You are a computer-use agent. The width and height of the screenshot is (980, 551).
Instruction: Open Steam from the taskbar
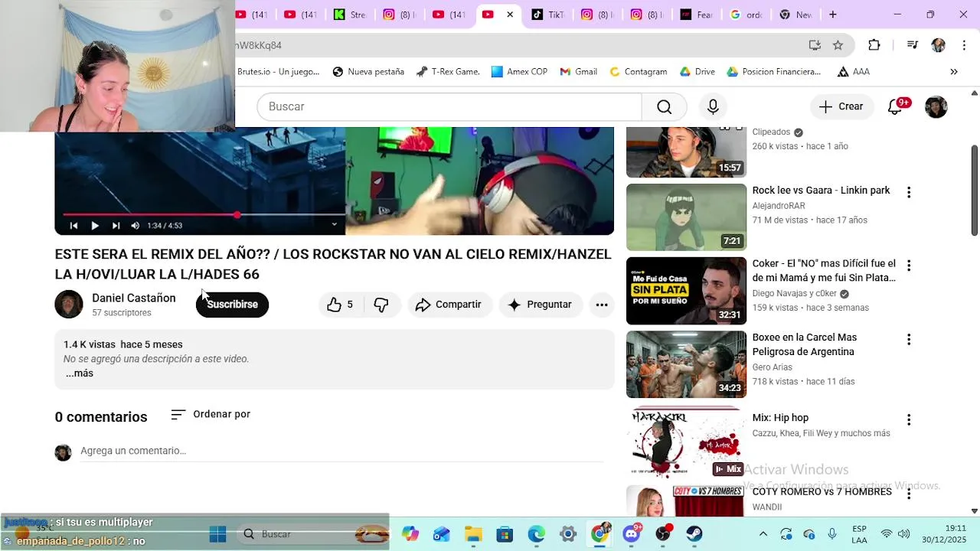(x=694, y=534)
